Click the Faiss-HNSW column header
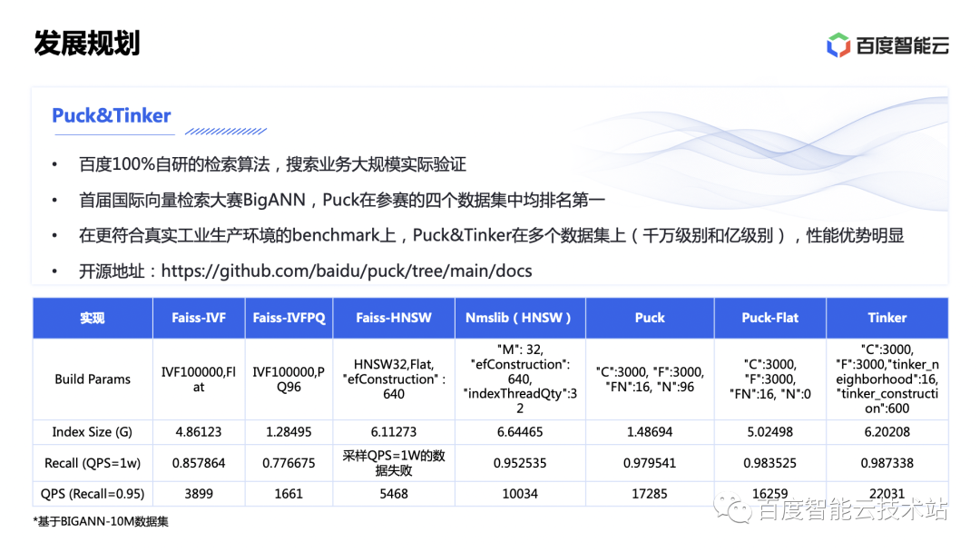 tap(394, 318)
